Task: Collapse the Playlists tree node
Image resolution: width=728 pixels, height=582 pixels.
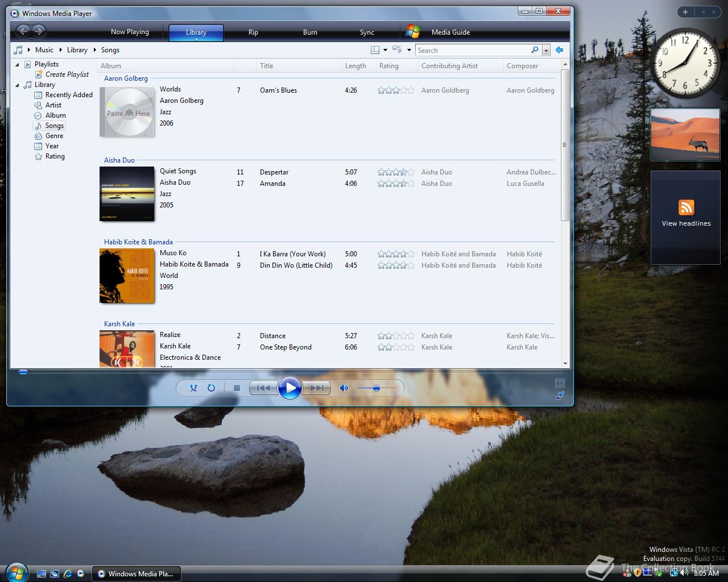Action: click(x=17, y=64)
